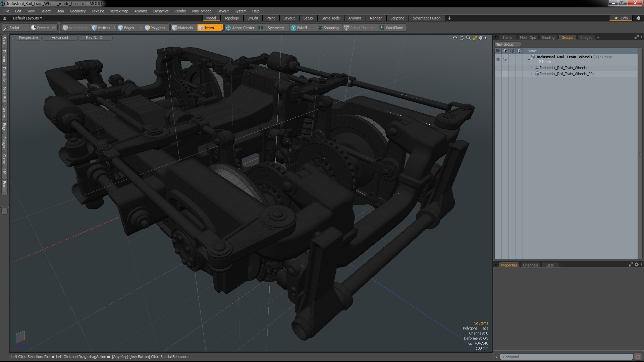
Task: Open the Action Center options
Action: (x=240, y=28)
